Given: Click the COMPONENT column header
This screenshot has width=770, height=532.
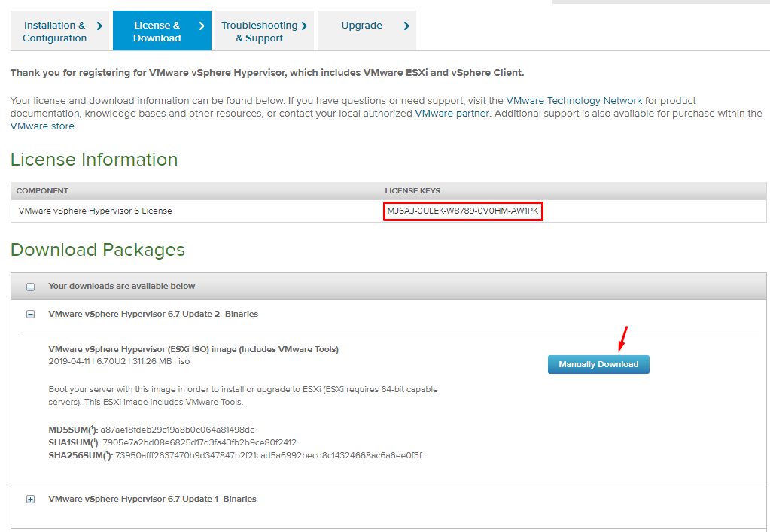Looking at the screenshot, I should [42, 191].
